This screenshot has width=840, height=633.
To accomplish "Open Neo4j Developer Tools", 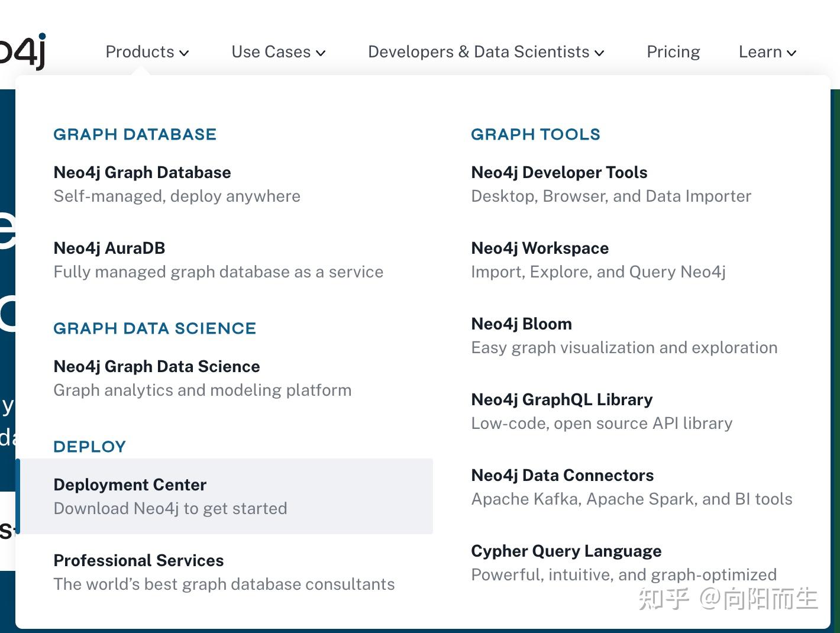I will tap(559, 173).
